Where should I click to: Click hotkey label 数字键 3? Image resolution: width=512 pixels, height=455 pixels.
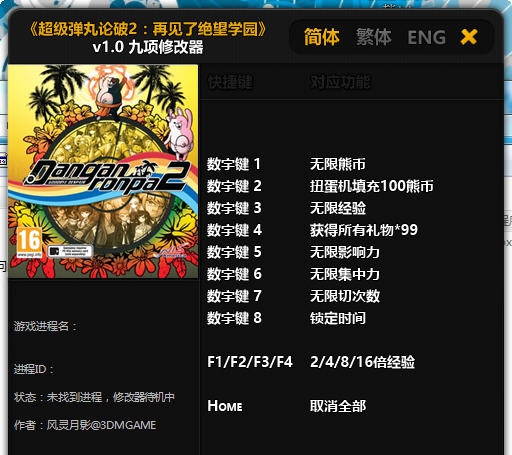pos(234,208)
